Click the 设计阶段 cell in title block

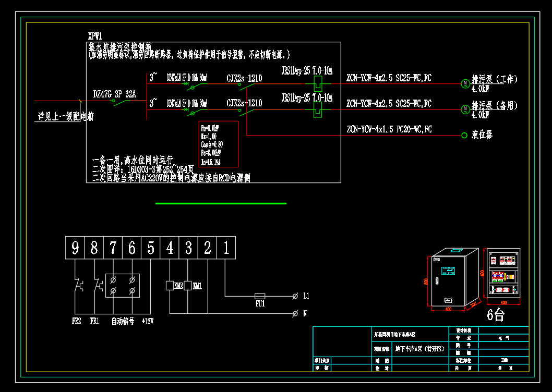(x=464, y=330)
